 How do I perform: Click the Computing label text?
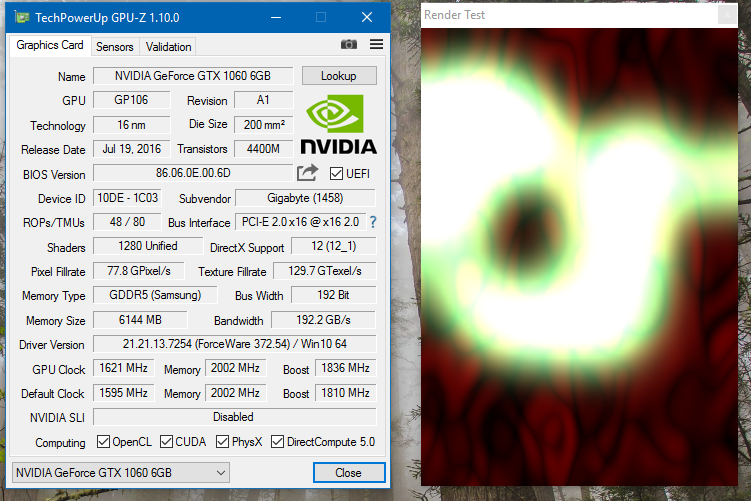pos(60,443)
